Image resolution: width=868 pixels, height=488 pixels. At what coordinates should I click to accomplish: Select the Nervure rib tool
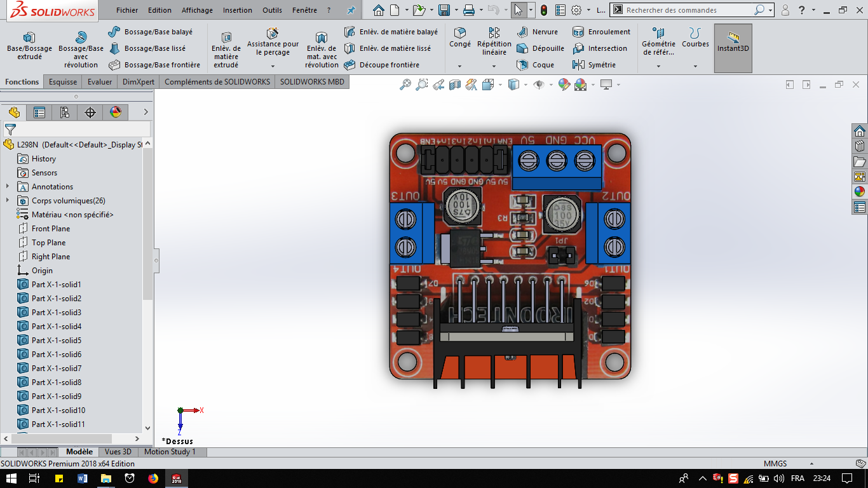coord(538,32)
